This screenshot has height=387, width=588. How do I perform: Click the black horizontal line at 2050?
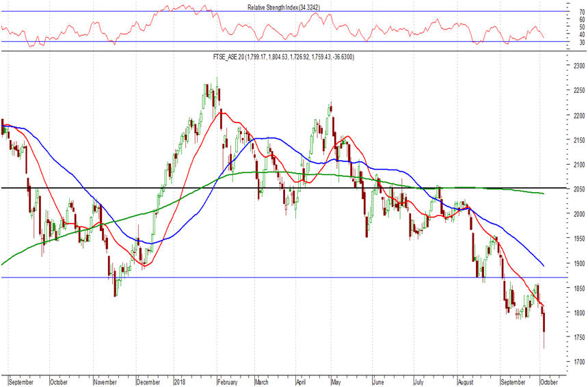(284, 188)
